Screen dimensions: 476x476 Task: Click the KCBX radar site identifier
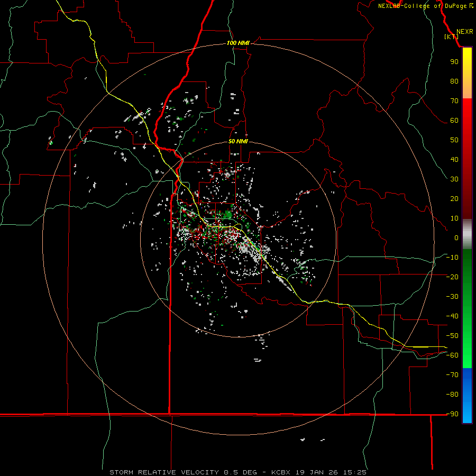pos(281,472)
